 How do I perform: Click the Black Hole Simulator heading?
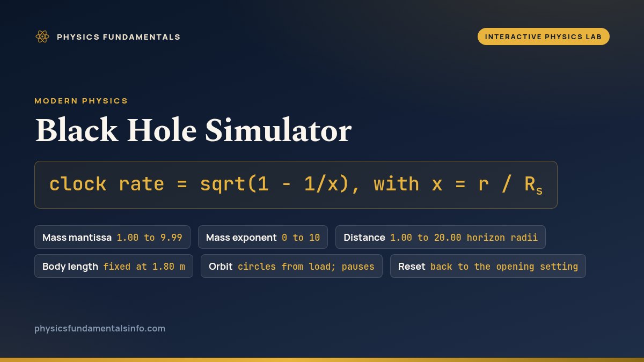pos(193,130)
